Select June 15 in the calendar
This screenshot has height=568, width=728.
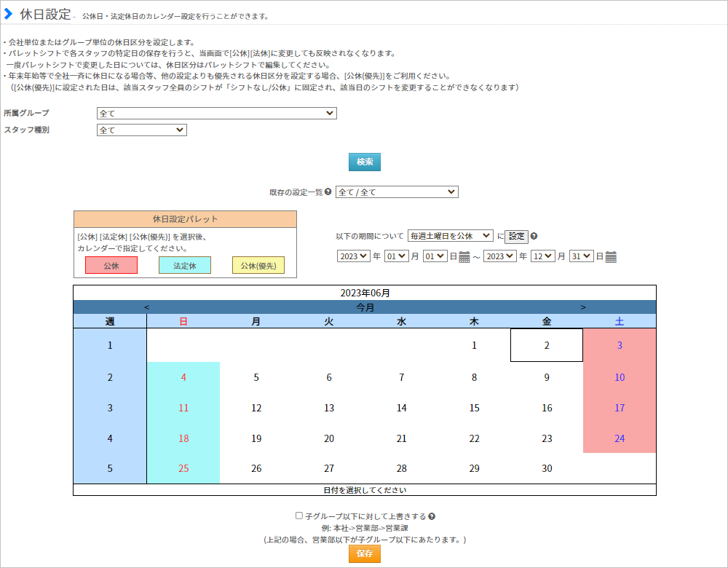(474, 408)
